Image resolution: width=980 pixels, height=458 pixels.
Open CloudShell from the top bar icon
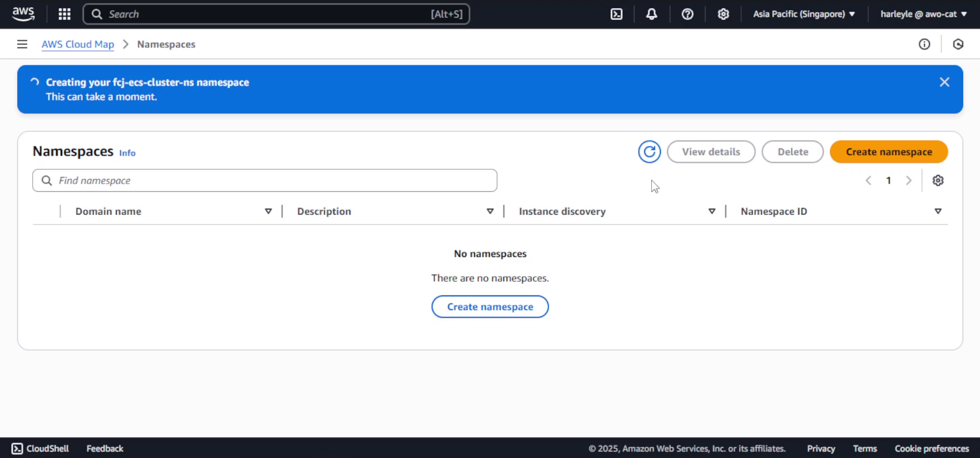pyautogui.click(x=617, y=14)
